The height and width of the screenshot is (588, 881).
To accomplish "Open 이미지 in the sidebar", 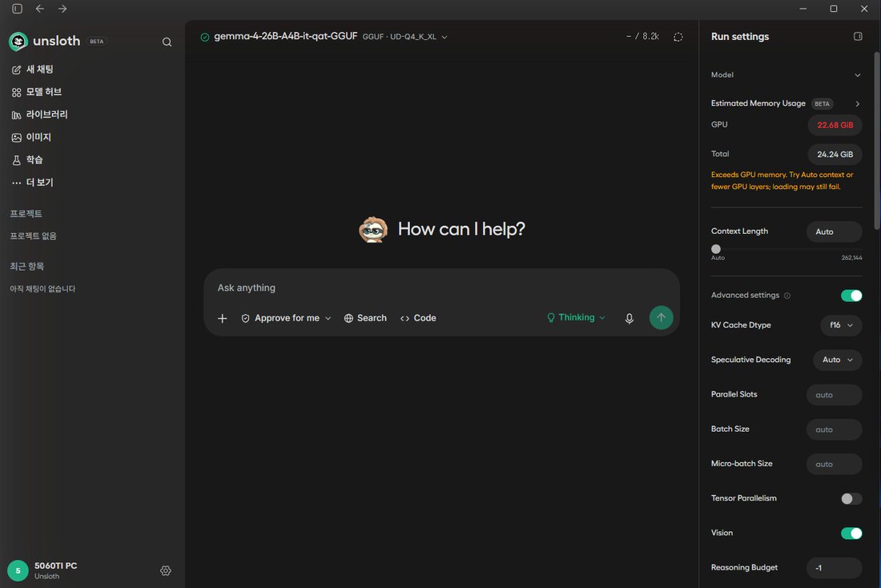I will pyautogui.click(x=31, y=137).
